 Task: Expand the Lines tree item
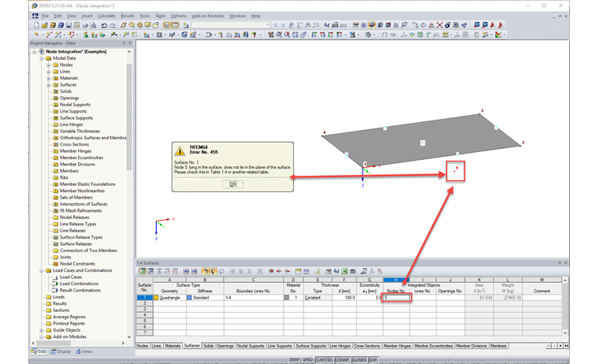[x=49, y=72]
